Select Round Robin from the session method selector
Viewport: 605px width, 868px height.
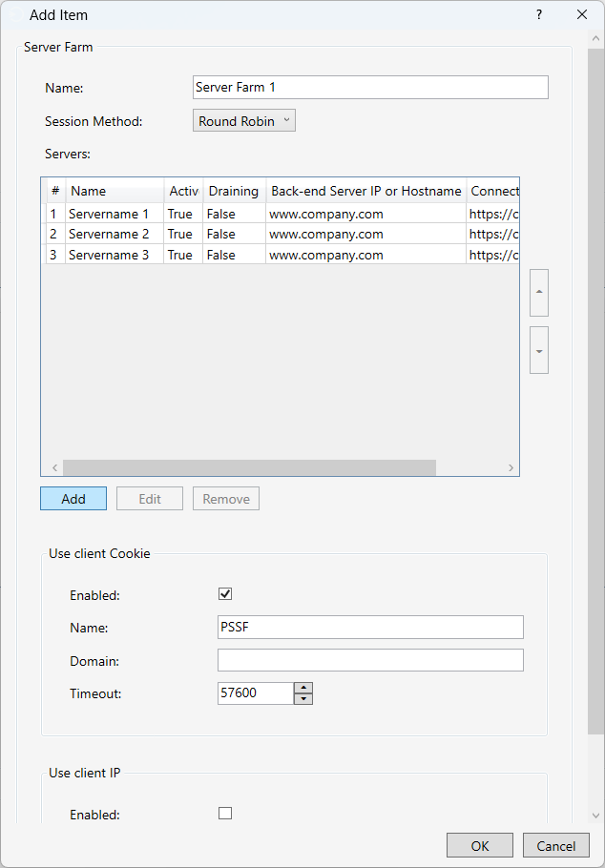tap(243, 119)
